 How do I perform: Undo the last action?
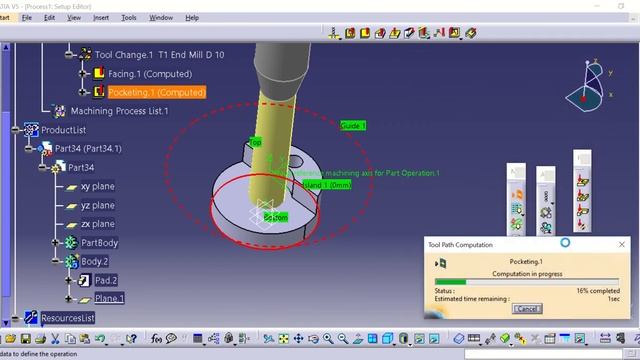pos(100,338)
